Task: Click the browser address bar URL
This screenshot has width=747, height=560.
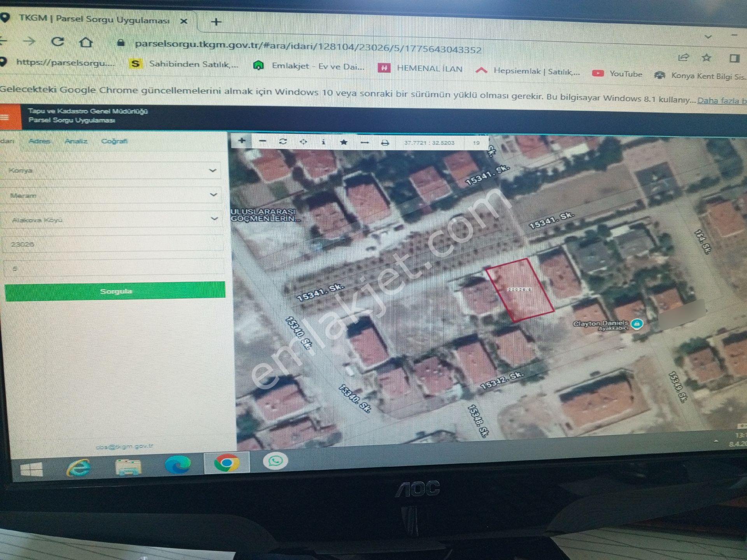Action: pyautogui.click(x=308, y=47)
